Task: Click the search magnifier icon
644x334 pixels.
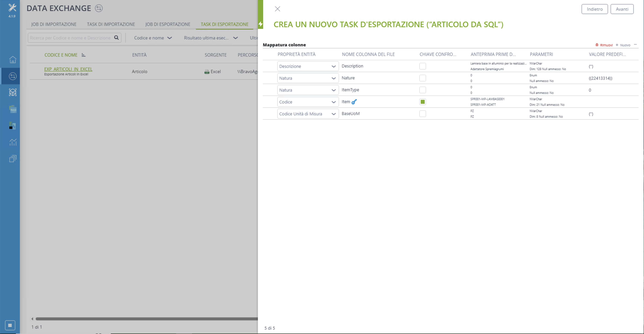Action: [x=116, y=38]
